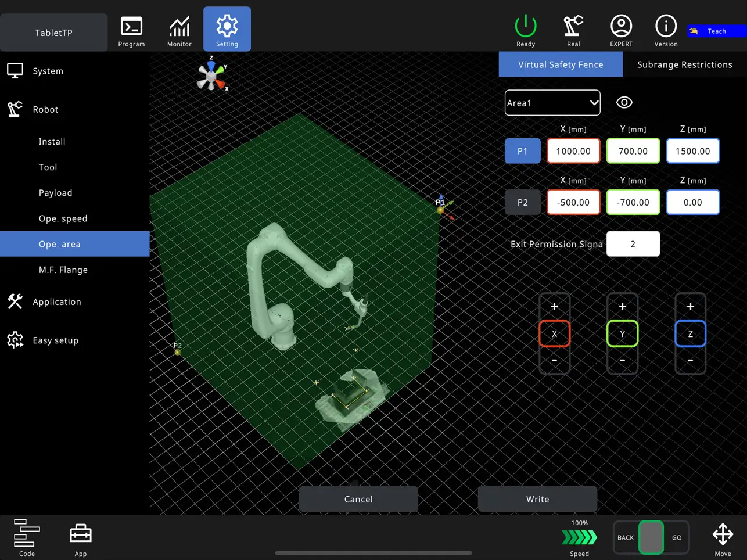Image resolution: width=747 pixels, height=560 pixels.
Task: Click the Cancel button
Action: (x=358, y=499)
